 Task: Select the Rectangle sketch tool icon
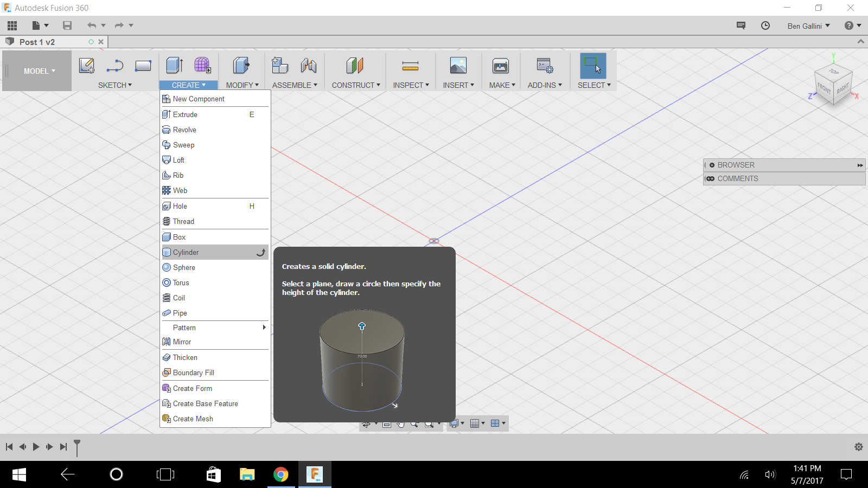click(x=143, y=66)
